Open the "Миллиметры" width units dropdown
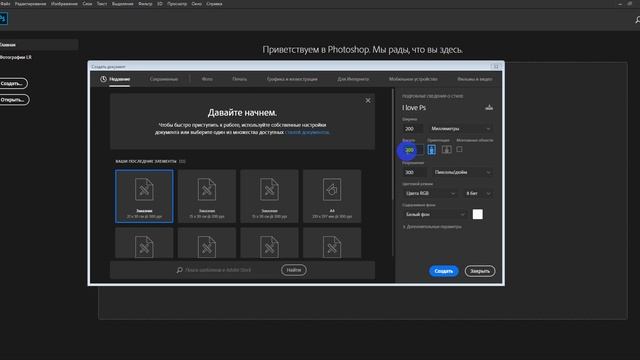Viewport: 640px width, 360px height. click(460, 129)
